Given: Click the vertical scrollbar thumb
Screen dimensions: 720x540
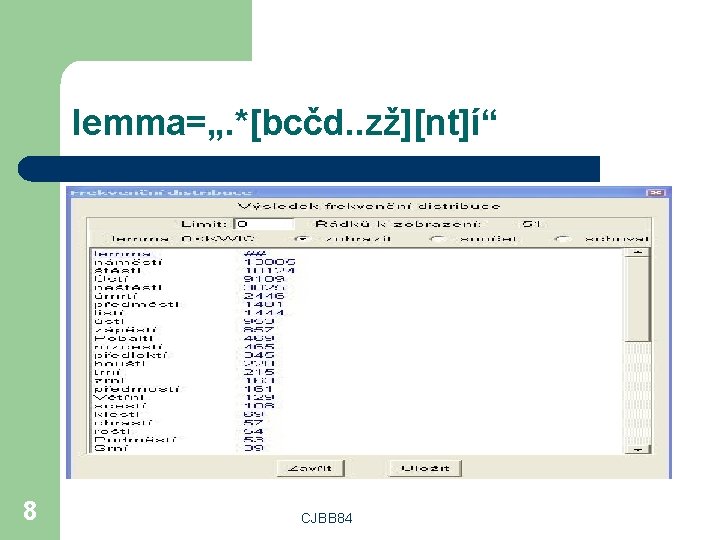Looking at the screenshot, I should pos(637,299).
